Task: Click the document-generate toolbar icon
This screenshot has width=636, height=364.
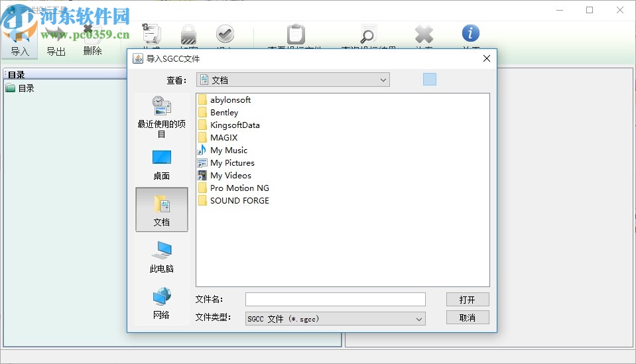Action: pyautogui.click(x=151, y=34)
